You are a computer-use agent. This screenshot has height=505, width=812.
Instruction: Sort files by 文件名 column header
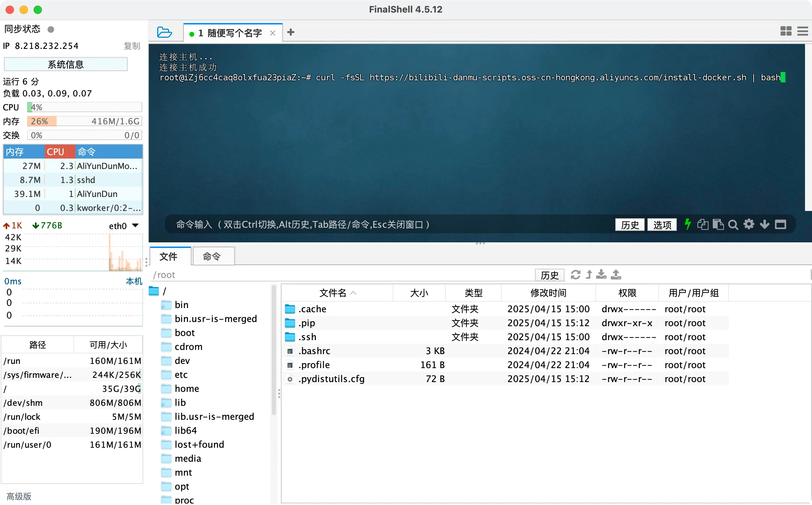pyautogui.click(x=337, y=293)
